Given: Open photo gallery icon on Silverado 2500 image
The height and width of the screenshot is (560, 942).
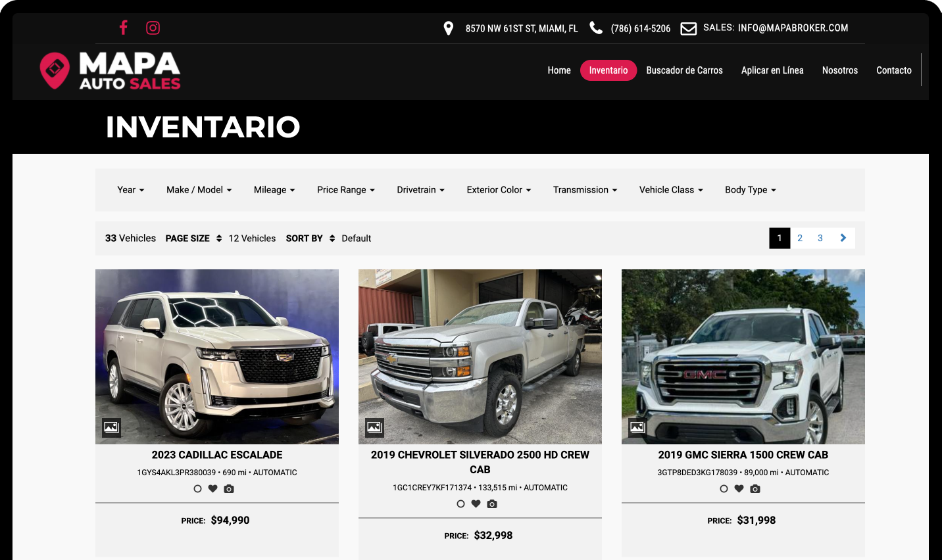Looking at the screenshot, I should click(374, 427).
